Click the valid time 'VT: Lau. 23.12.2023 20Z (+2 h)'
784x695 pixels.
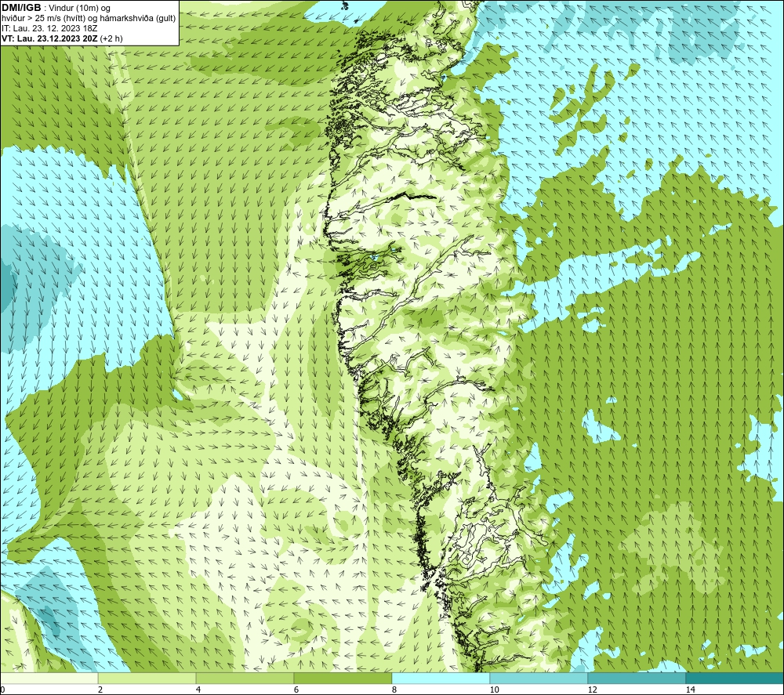click(x=62, y=38)
